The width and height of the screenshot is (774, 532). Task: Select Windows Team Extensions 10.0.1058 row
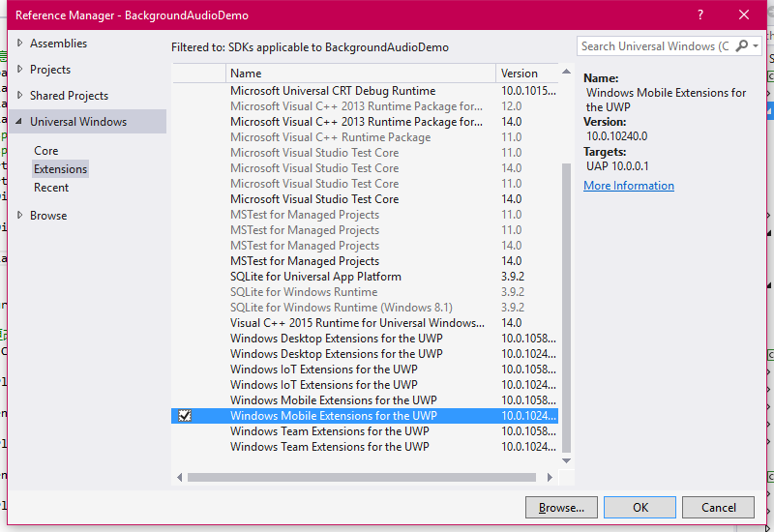(365, 431)
